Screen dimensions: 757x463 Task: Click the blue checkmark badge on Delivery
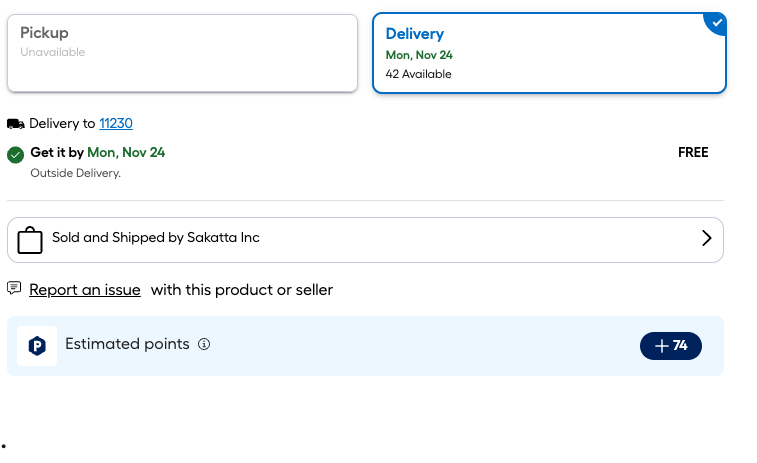[x=715, y=21]
